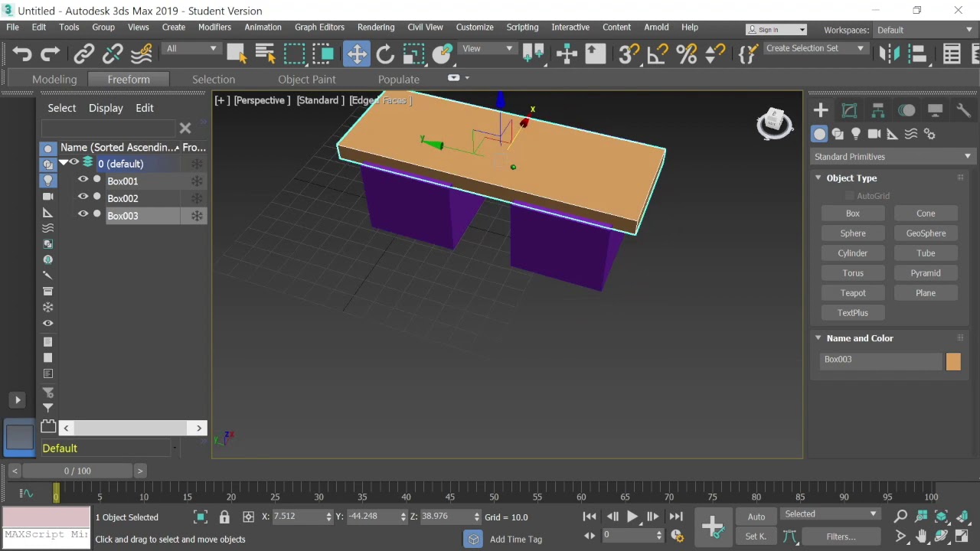Open the reference coordinate View dropdown
The width and height of the screenshot is (980, 551).
coord(488,48)
